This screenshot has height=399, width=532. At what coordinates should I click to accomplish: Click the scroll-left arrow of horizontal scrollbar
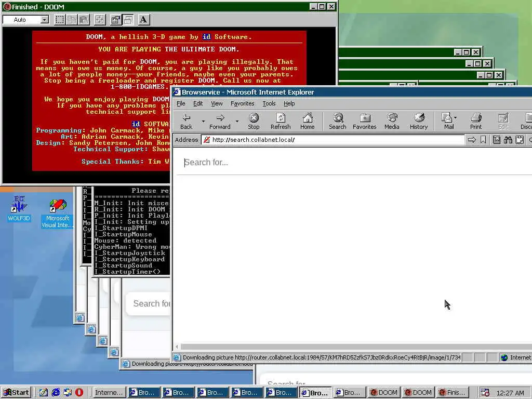(177, 347)
